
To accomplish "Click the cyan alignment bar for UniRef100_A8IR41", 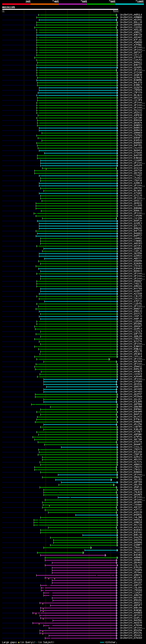I will click(x=78, y=20).
